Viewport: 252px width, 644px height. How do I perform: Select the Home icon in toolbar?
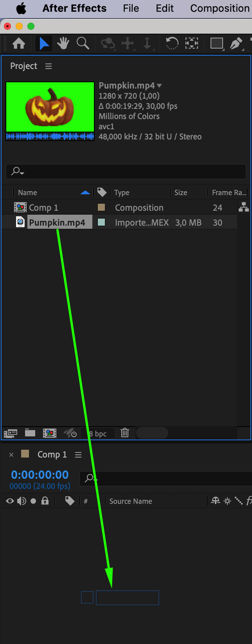[19, 43]
